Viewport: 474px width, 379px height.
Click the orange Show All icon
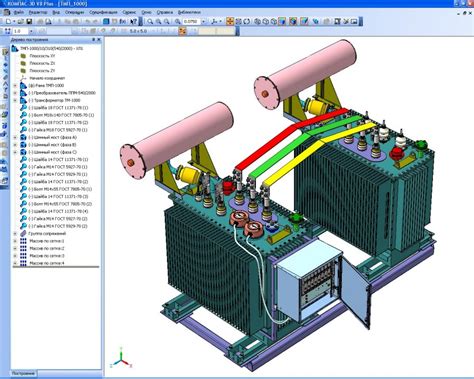coord(230,22)
